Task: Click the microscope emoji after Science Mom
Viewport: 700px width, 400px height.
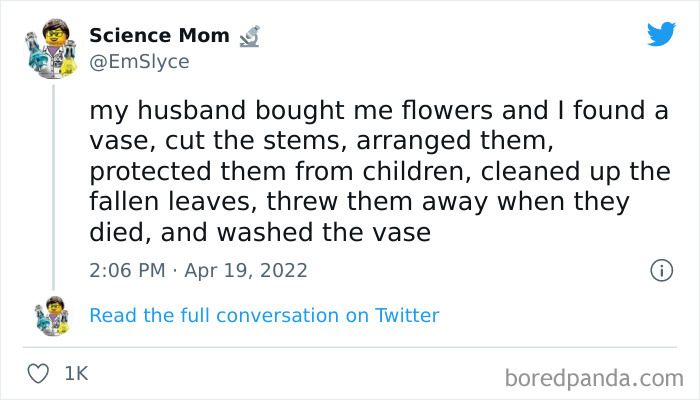Action: click(249, 36)
